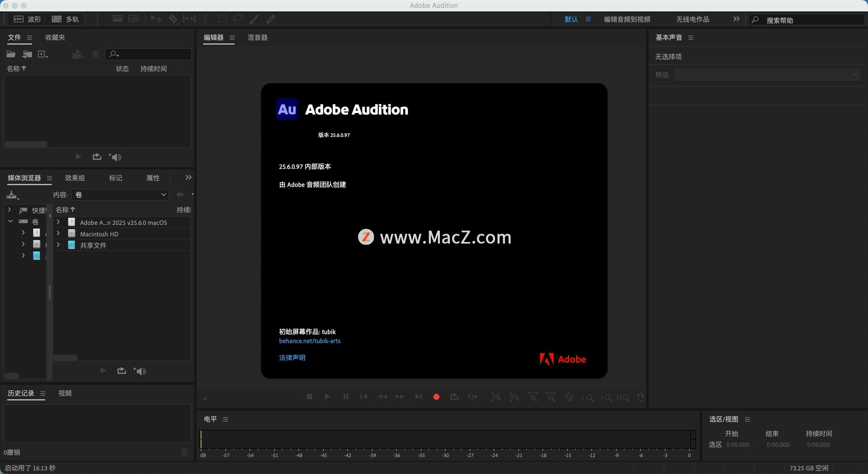Open the 内容 volume dropdown
The image size is (868, 474).
point(120,195)
